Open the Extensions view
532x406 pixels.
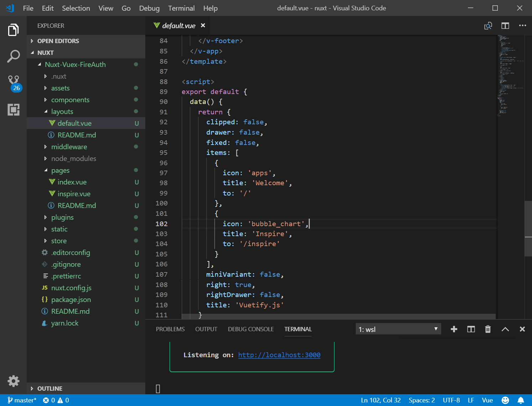(x=14, y=110)
